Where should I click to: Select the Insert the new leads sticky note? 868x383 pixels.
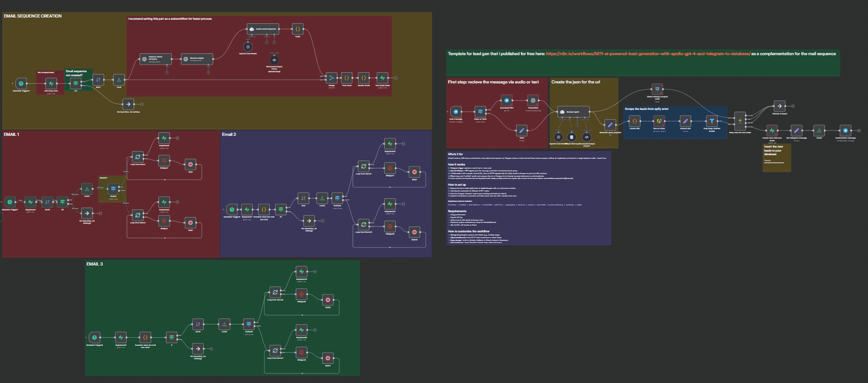point(777,158)
